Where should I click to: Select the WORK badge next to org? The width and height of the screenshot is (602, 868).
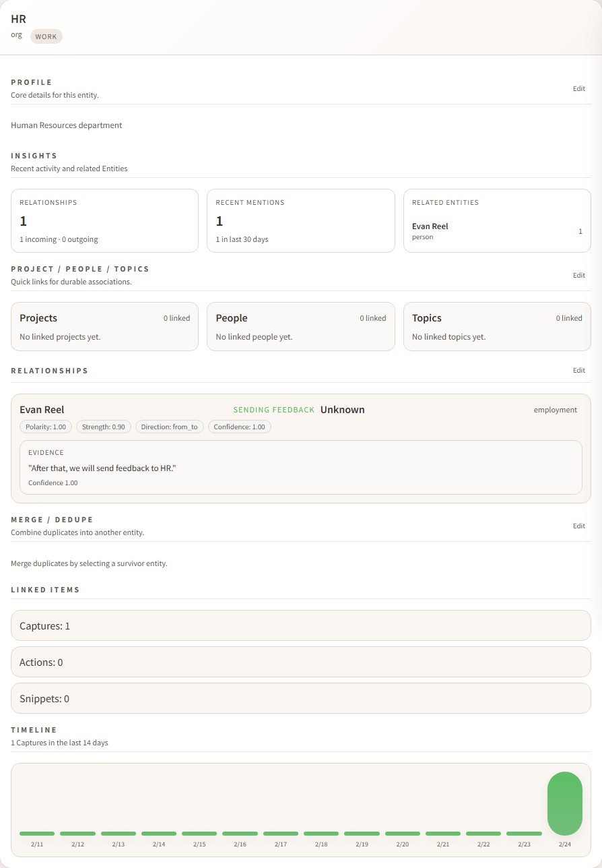(x=46, y=36)
